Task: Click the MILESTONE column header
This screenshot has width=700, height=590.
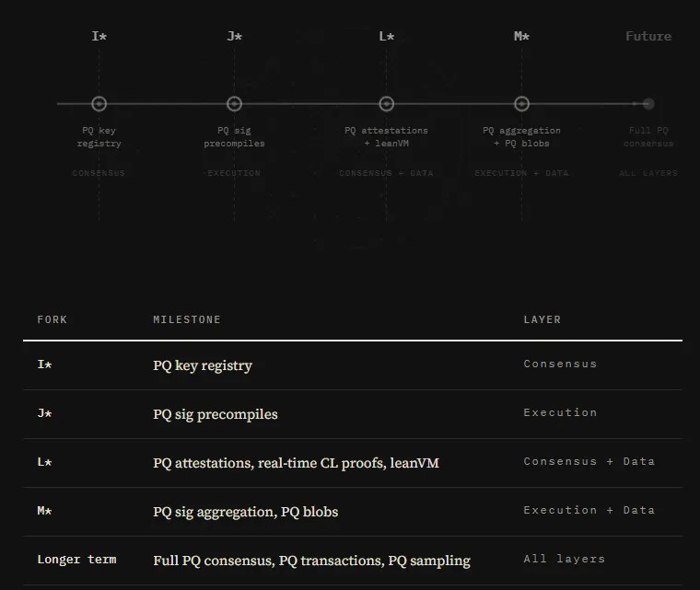Action: coord(187,319)
